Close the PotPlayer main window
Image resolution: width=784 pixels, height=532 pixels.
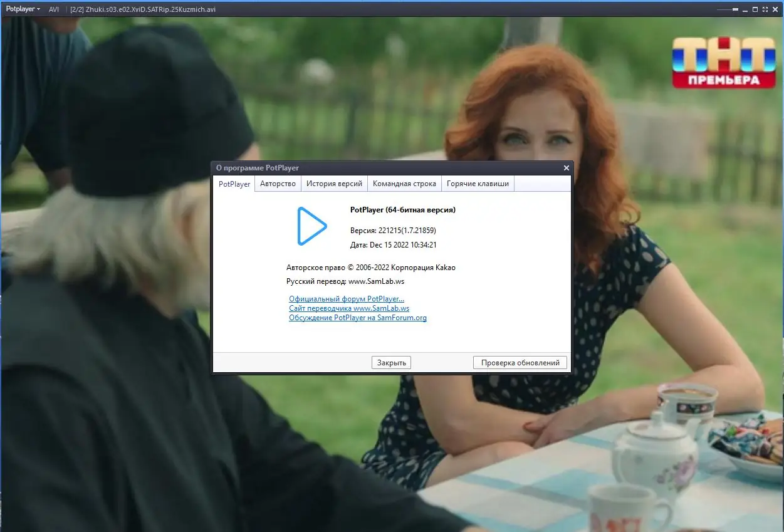coord(775,9)
